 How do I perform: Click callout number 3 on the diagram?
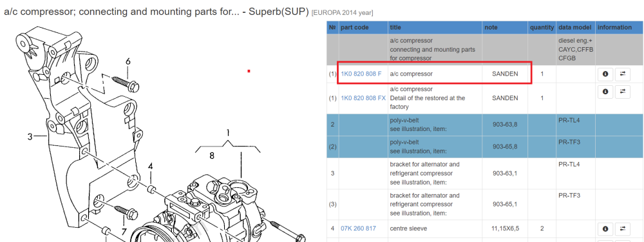coord(30,136)
